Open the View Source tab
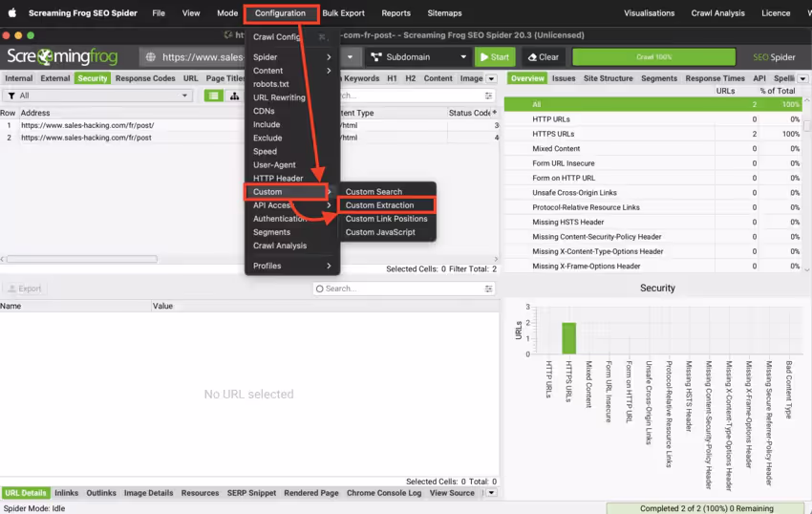The width and height of the screenshot is (812, 514). 452,493
